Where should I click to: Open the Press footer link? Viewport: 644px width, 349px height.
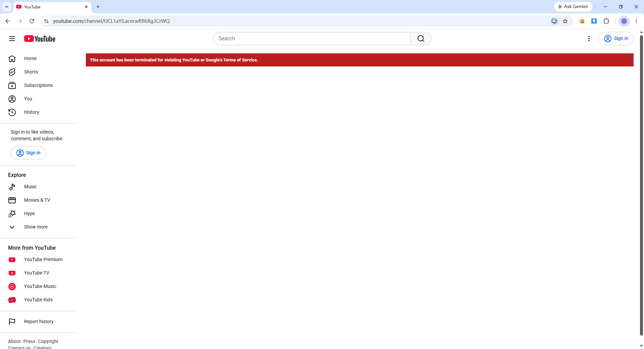pos(29,341)
